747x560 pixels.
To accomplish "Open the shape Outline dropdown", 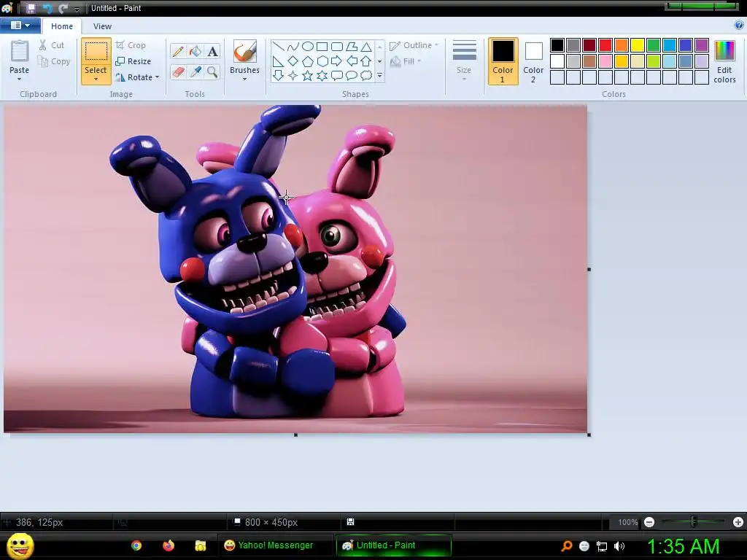I will (414, 46).
